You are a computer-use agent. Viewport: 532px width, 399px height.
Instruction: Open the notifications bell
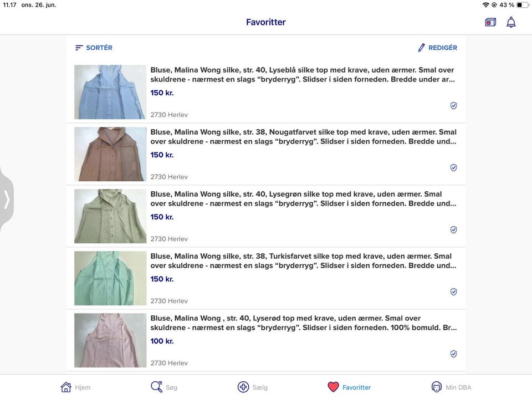pyautogui.click(x=511, y=22)
